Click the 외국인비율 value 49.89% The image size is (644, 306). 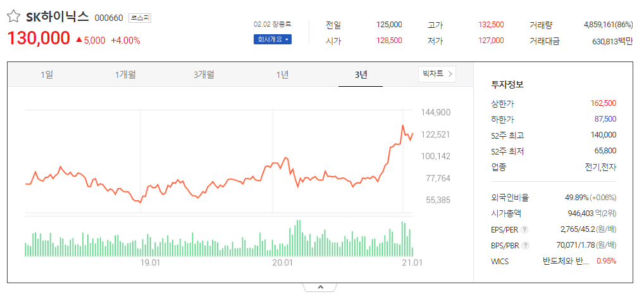[x=577, y=198]
